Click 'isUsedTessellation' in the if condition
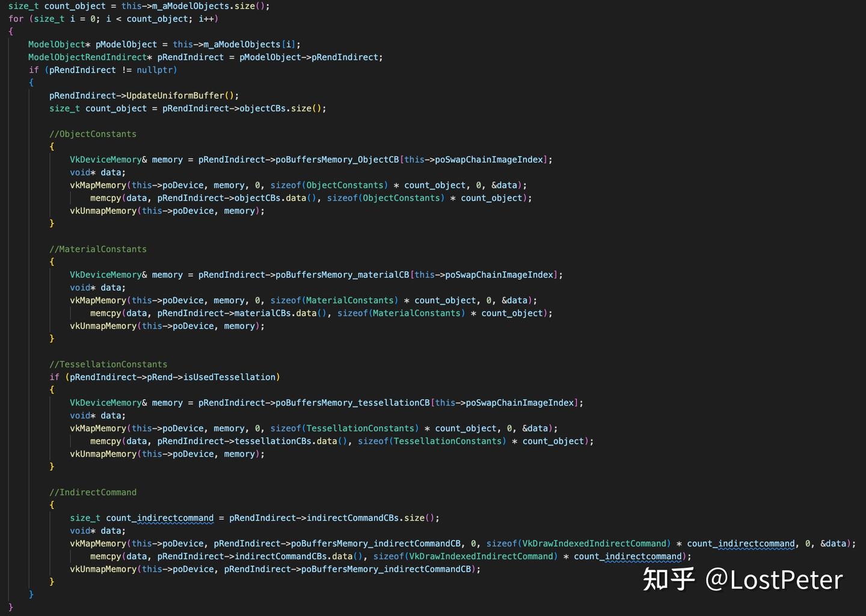 (229, 377)
